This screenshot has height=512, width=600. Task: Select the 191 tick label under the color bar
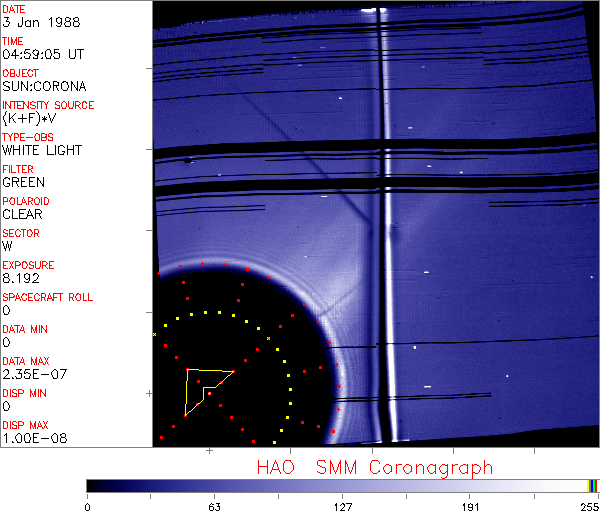[470, 505]
